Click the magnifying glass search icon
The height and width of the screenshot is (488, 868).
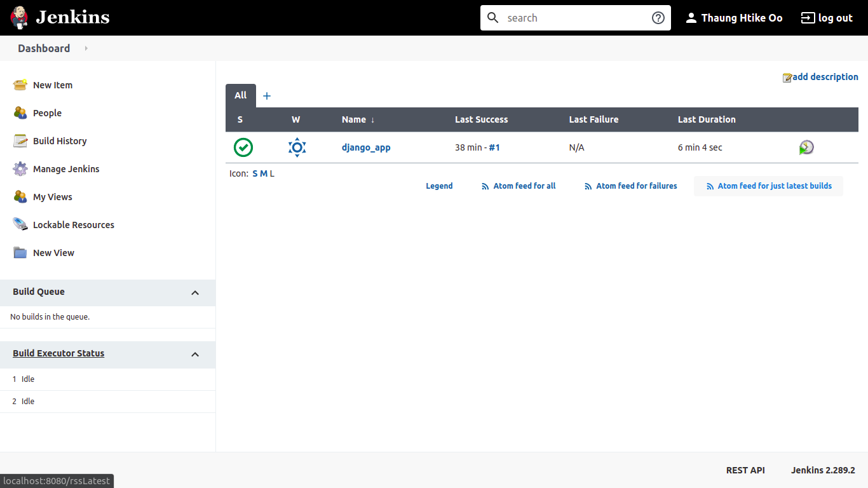(493, 18)
